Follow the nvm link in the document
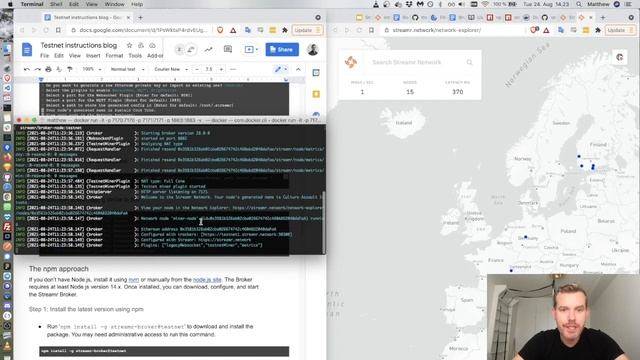The image size is (640, 360). [x=133, y=280]
